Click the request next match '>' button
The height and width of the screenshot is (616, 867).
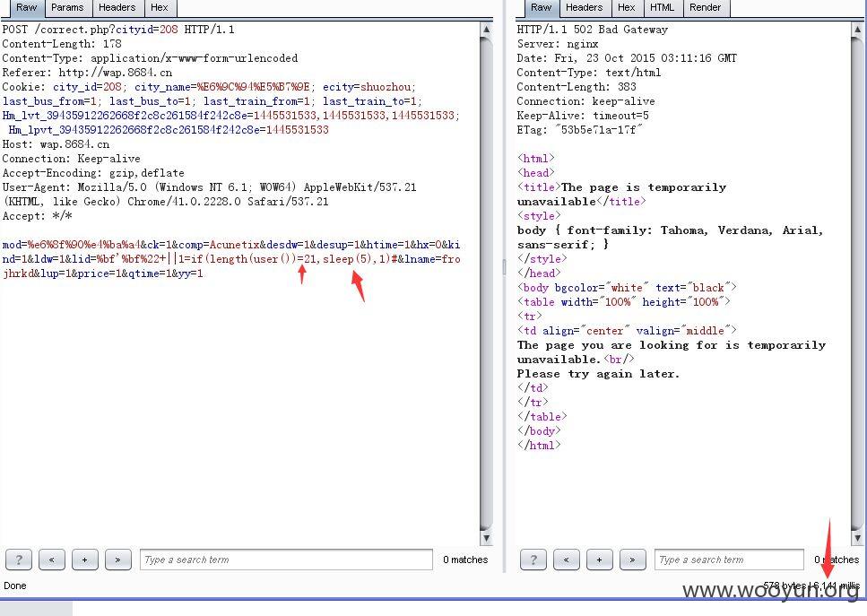click(x=117, y=560)
